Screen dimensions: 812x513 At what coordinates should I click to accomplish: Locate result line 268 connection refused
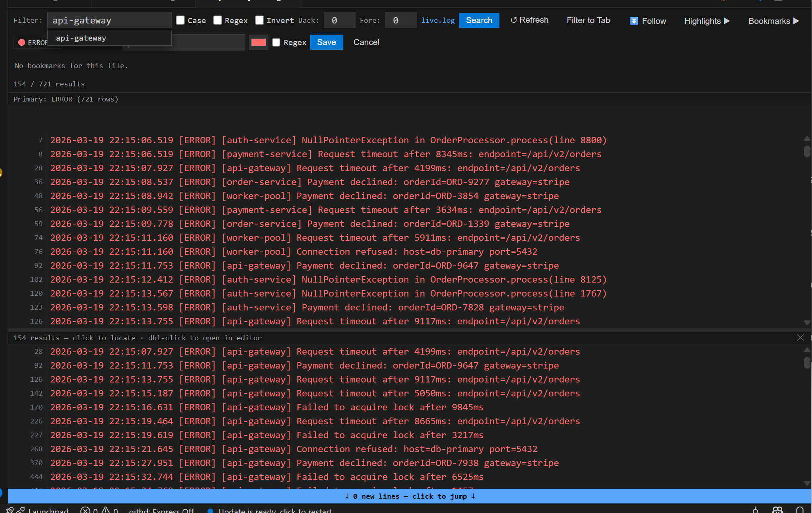click(406, 449)
